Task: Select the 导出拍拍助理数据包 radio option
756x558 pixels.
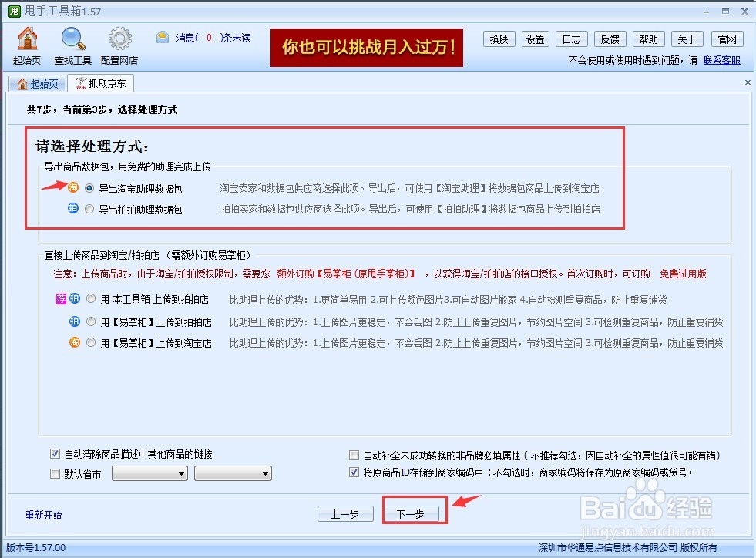Action: (89, 209)
